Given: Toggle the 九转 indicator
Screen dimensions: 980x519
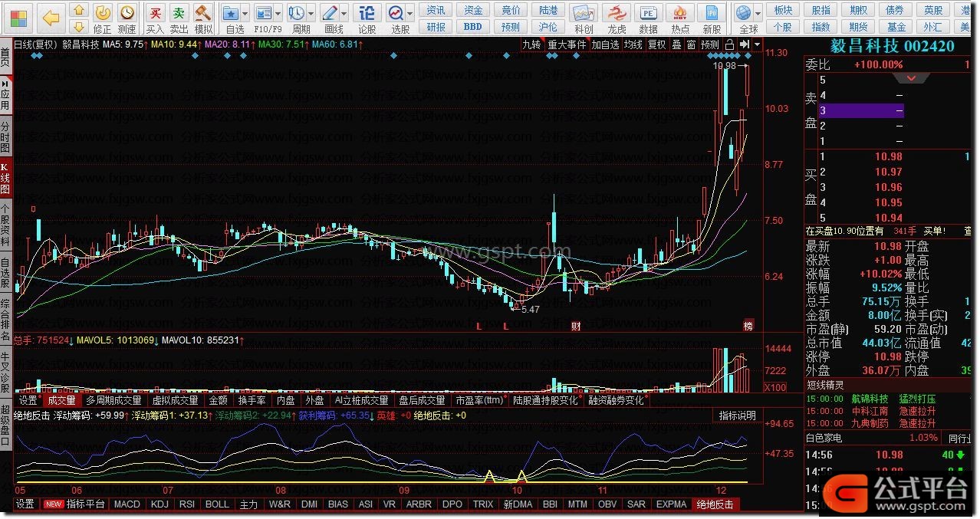Looking at the screenshot, I should [x=532, y=44].
